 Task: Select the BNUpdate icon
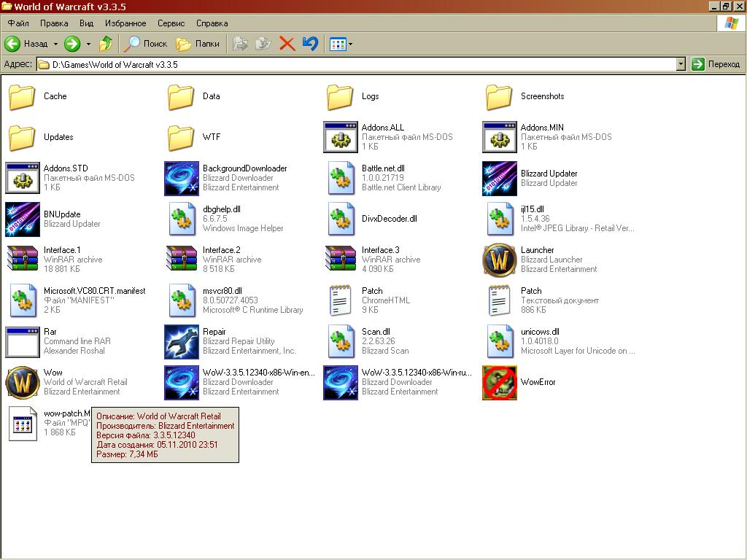click(23, 219)
